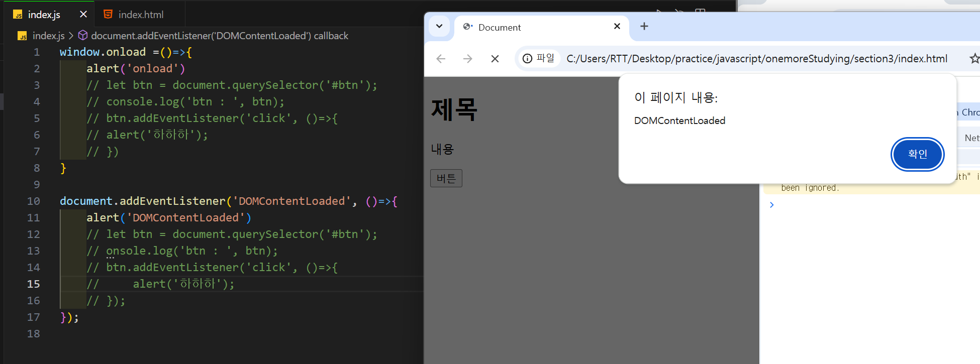Click the 버튼 button on the page
This screenshot has width=980, height=364.
point(446,178)
